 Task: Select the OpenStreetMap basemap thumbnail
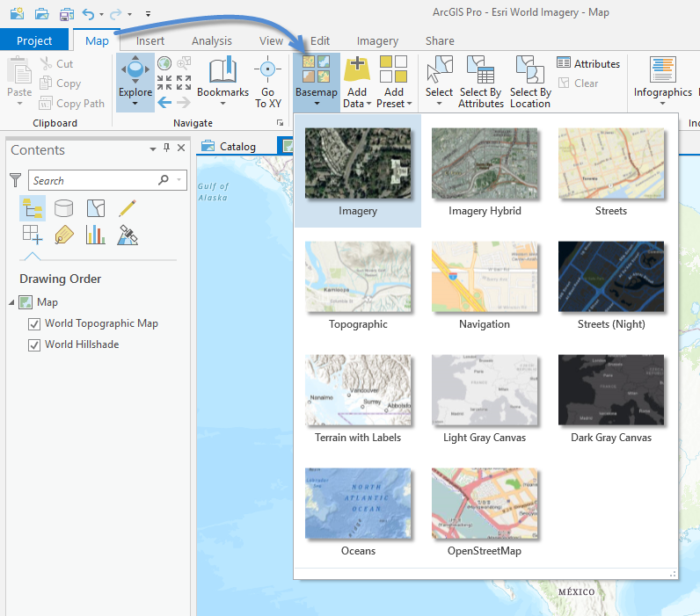484,504
